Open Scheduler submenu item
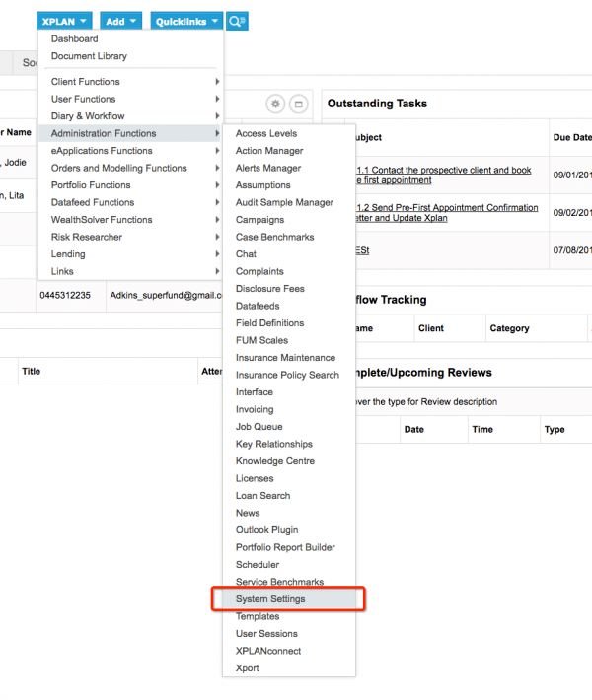Screen dimensions: 592x700 point(258,565)
